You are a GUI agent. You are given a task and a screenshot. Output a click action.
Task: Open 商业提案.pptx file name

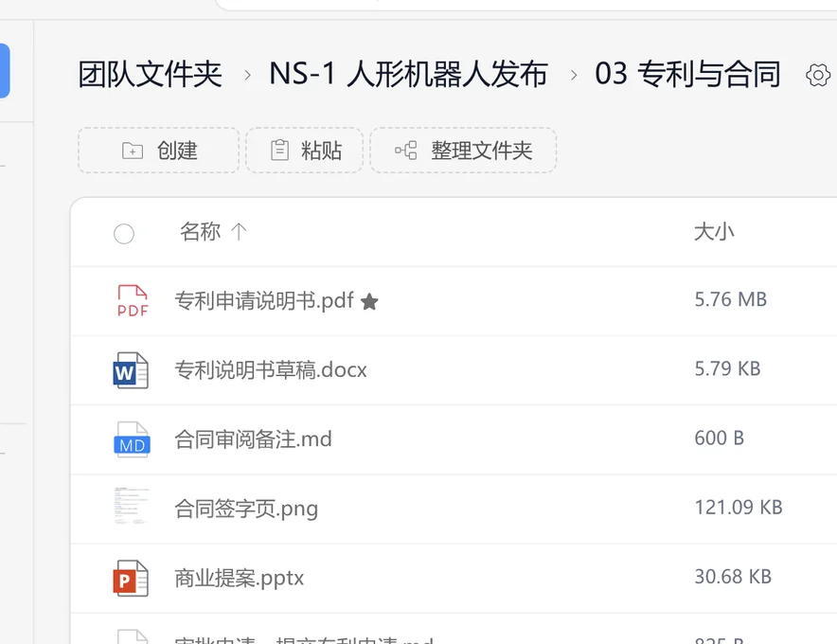pyautogui.click(x=240, y=578)
